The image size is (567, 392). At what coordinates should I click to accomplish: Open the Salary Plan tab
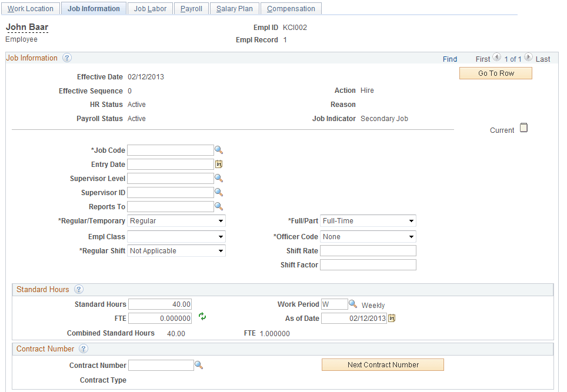click(x=234, y=9)
